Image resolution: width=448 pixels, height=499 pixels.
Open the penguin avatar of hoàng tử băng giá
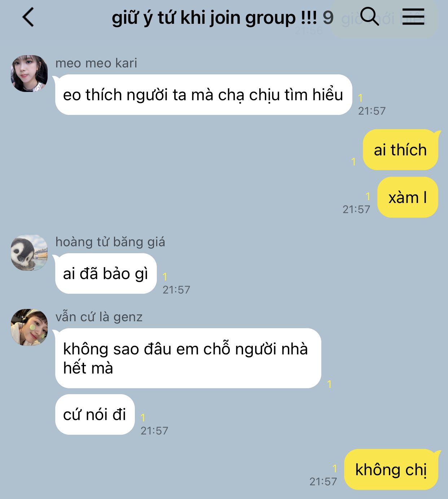click(29, 253)
